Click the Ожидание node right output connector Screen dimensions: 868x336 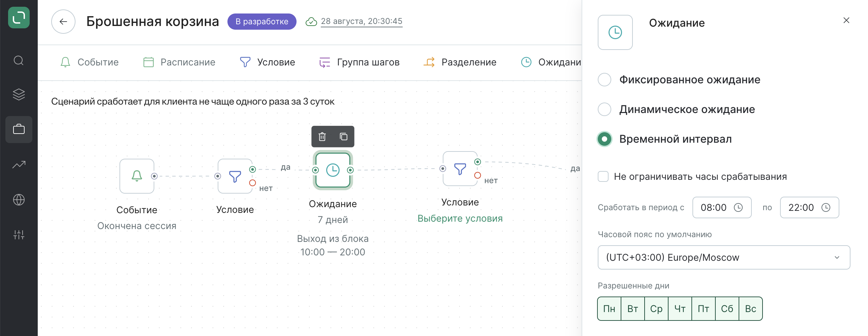coord(350,170)
